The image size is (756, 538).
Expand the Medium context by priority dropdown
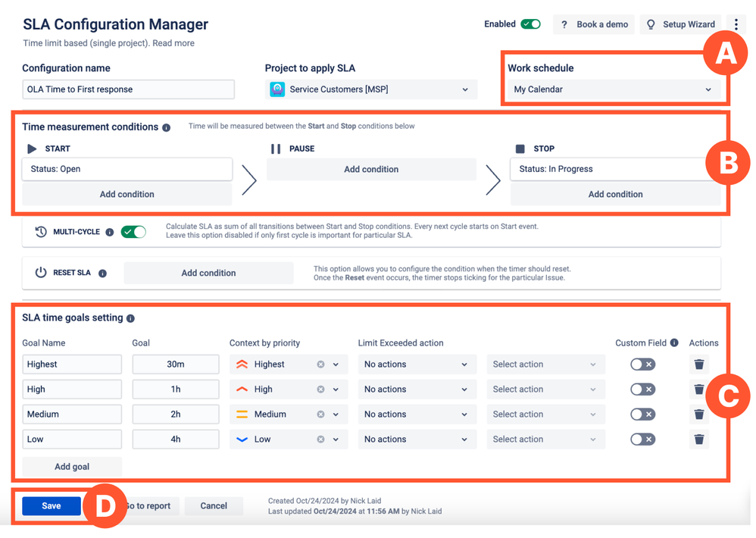(336, 414)
